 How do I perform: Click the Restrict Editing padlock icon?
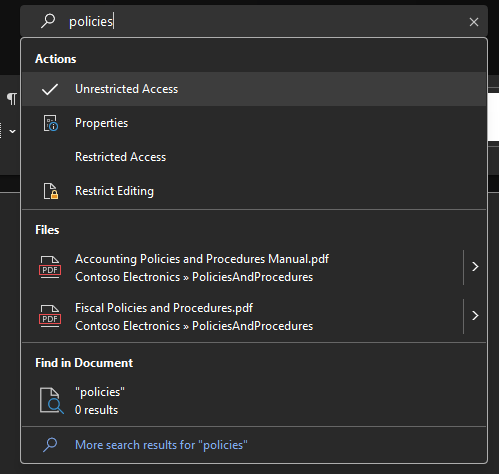tap(51, 191)
